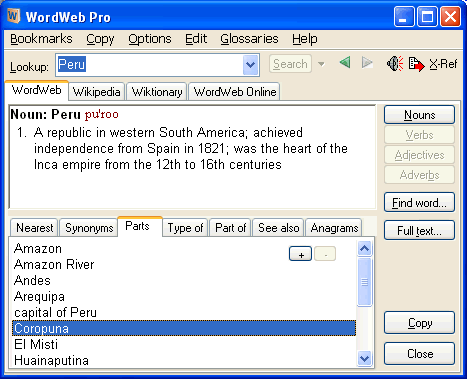This screenshot has height=379, width=467.
Task: Select the Type of tab
Action: click(x=185, y=228)
